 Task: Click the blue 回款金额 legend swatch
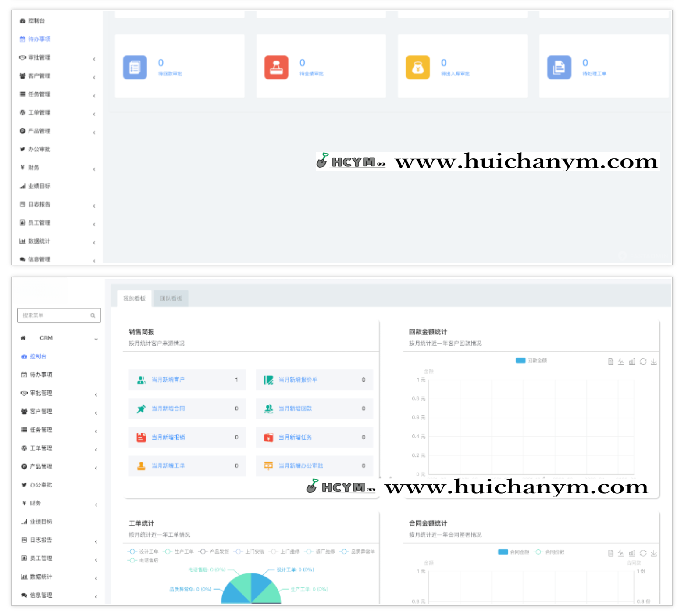520,361
